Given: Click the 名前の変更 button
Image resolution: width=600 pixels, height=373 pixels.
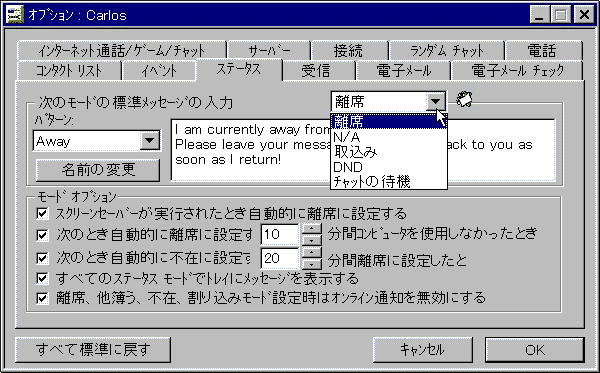Looking at the screenshot, I should coord(98,169).
